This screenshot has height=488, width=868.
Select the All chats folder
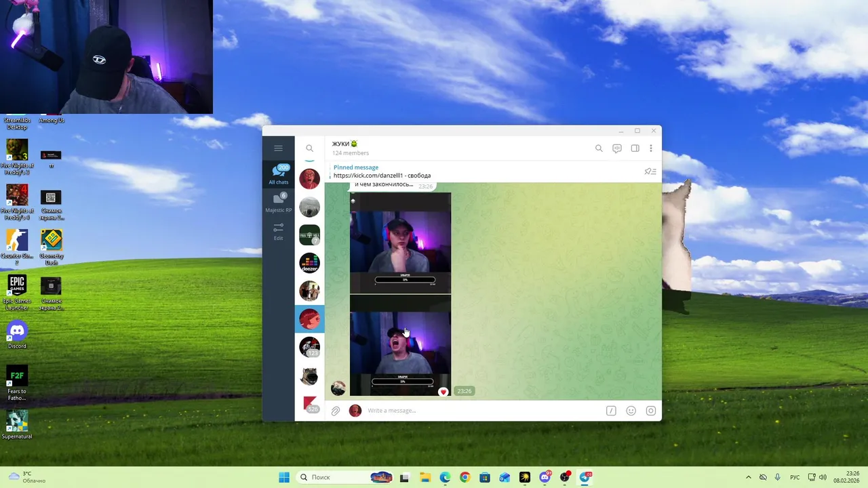pyautogui.click(x=278, y=174)
